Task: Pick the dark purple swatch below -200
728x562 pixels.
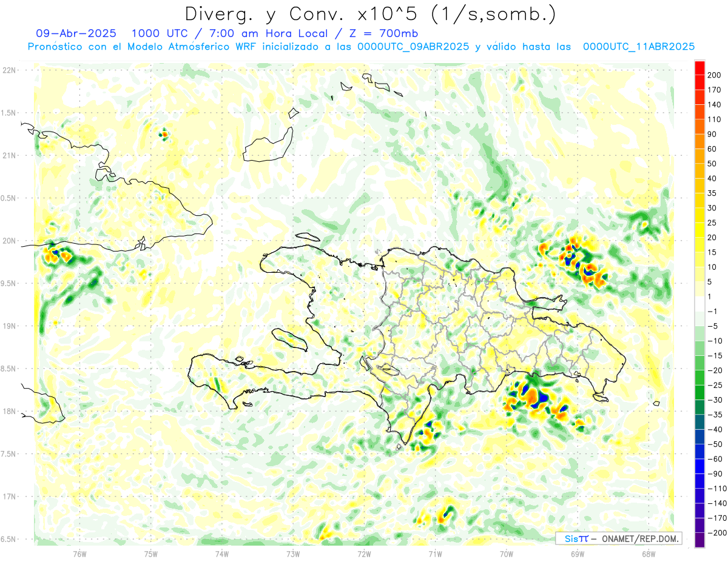Action: pyautogui.click(x=699, y=541)
